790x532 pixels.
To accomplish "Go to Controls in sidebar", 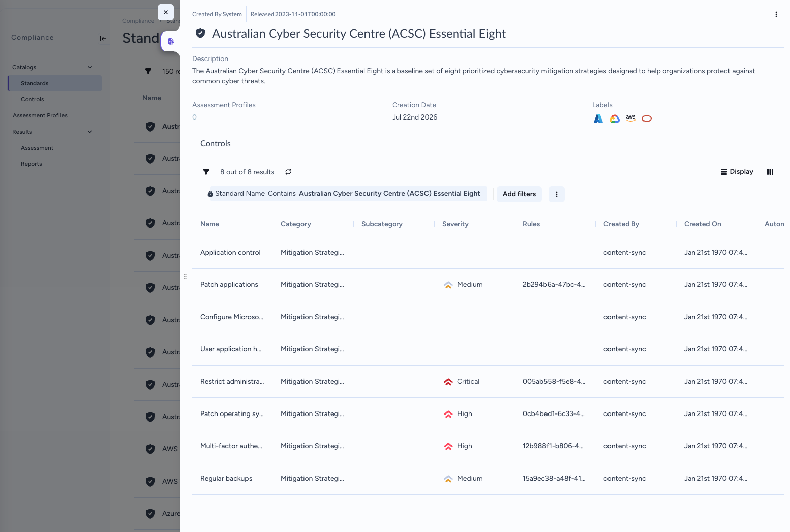I will pyautogui.click(x=32, y=99).
